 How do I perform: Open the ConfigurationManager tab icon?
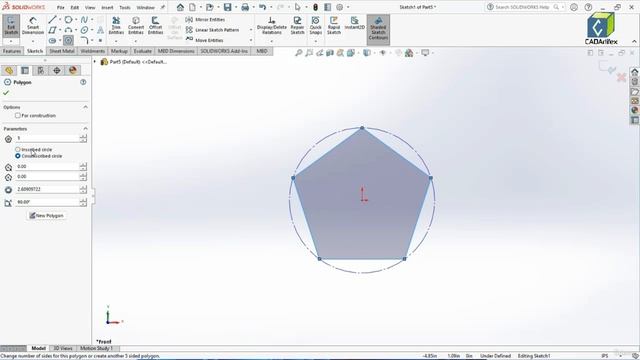41,70
